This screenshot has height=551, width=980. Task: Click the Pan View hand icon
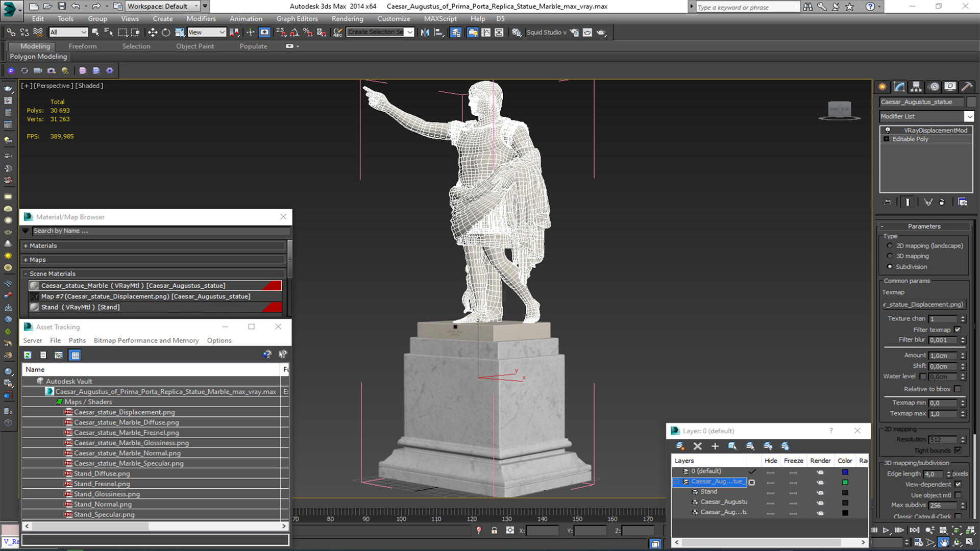pyautogui.click(x=944, y=542)
